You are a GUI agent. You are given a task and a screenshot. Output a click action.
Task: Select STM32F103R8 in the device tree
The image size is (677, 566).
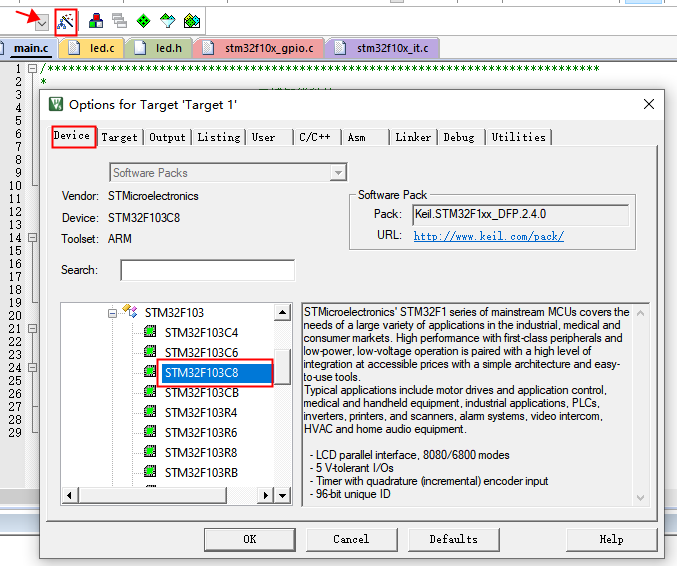[201, 452]
